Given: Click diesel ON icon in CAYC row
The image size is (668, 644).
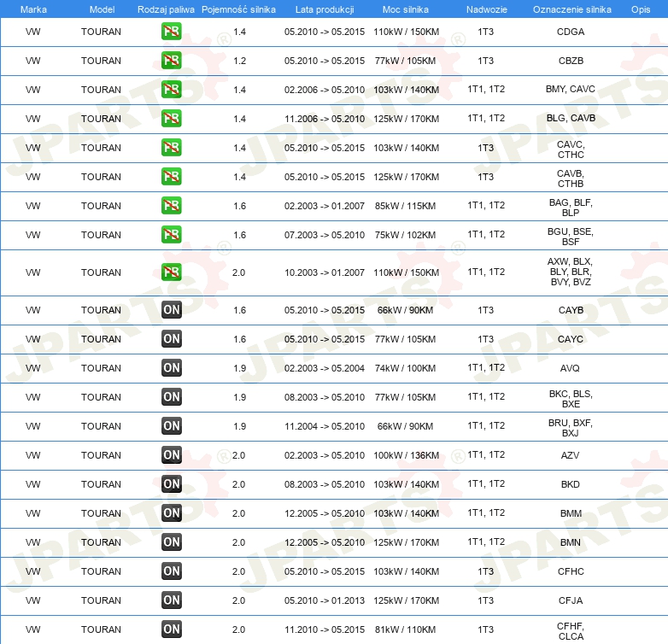Looking at the screenshot, I should [x=172, y=338].
